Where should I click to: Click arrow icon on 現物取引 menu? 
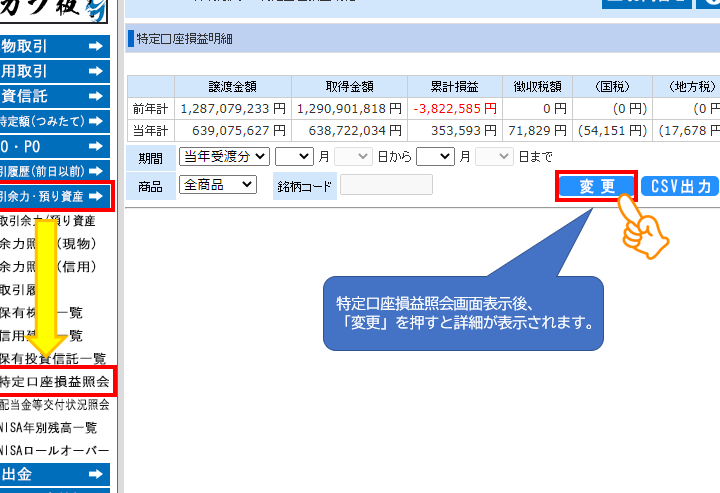pyautogui.click(x=96, y=46)
